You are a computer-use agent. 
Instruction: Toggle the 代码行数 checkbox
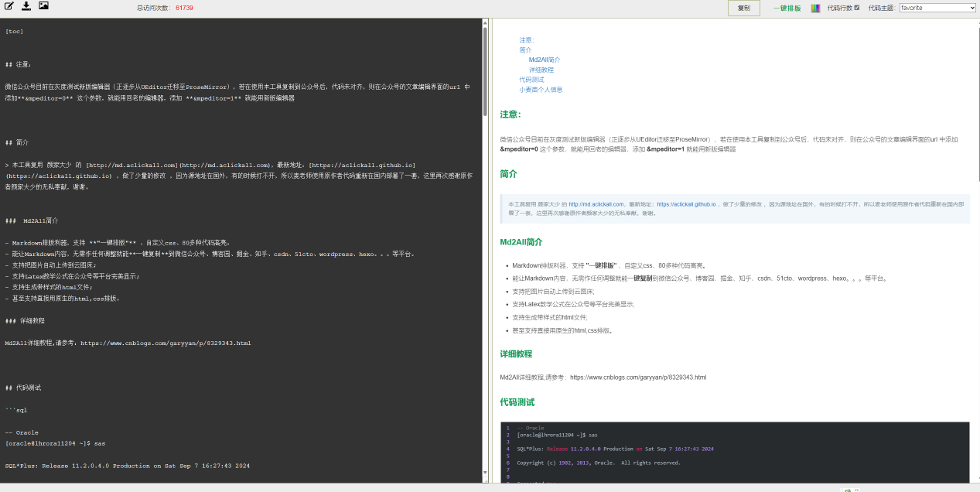856,8
